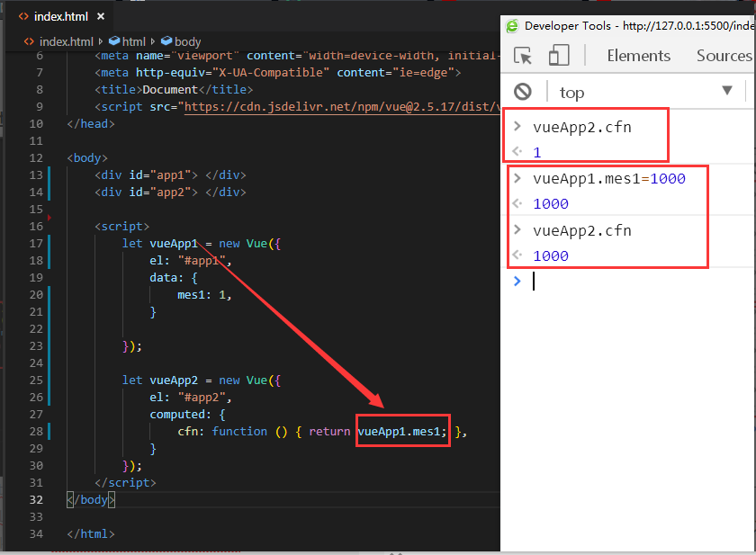Open the Sources tab in DevTools
Image resolution: width=756 pixels, height=555 pixels.
724,56
